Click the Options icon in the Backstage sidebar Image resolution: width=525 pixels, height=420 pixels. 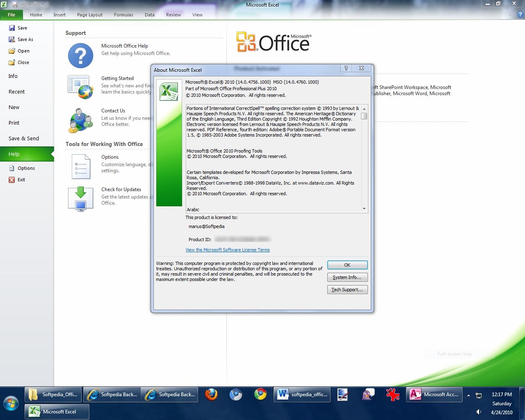[x=11, y=168]
